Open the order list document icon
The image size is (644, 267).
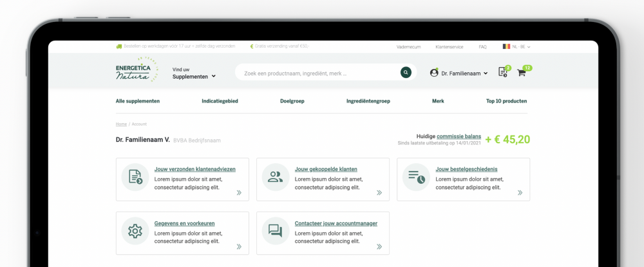(503, 72)
